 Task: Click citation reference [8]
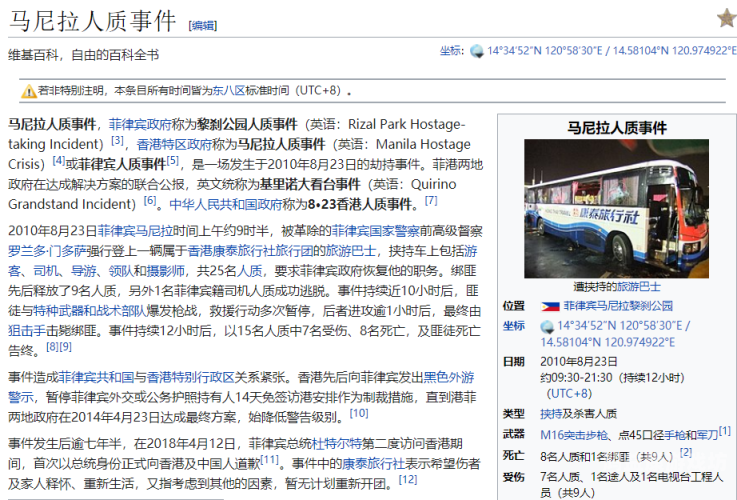[x=52, y=346]
